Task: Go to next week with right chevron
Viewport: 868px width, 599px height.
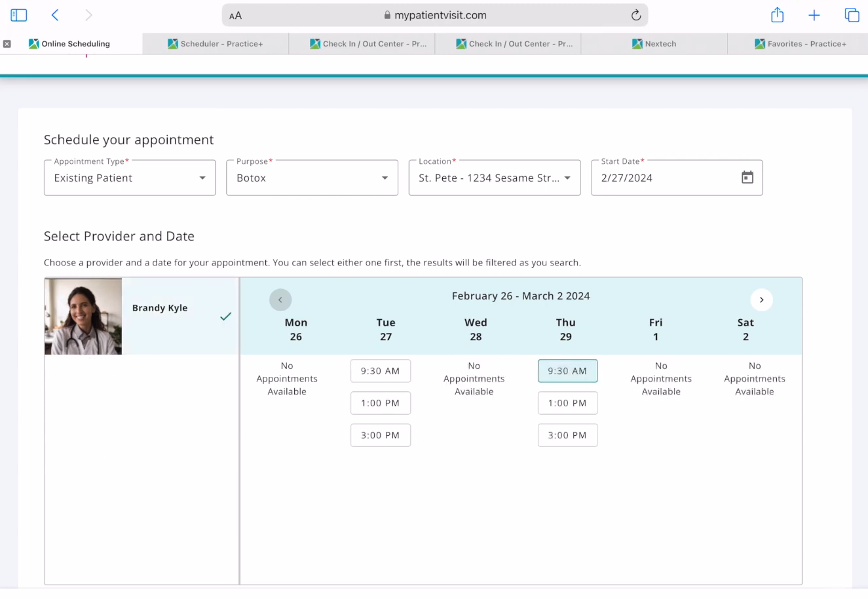Action: pyautogui.click(x=761, y=299)
